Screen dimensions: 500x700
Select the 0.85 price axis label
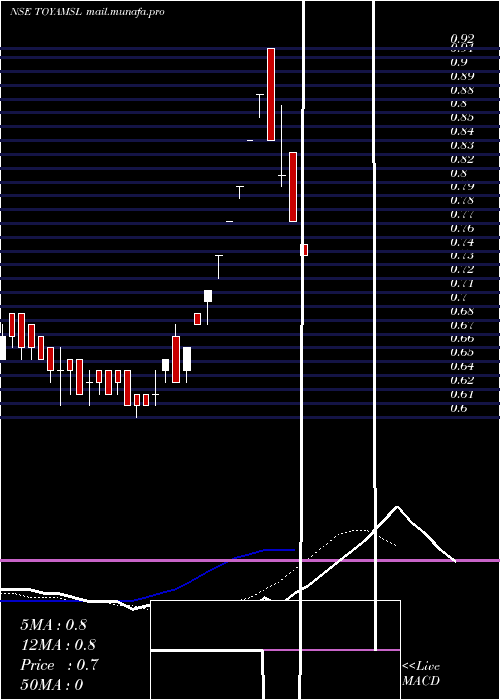coord(462,117)
